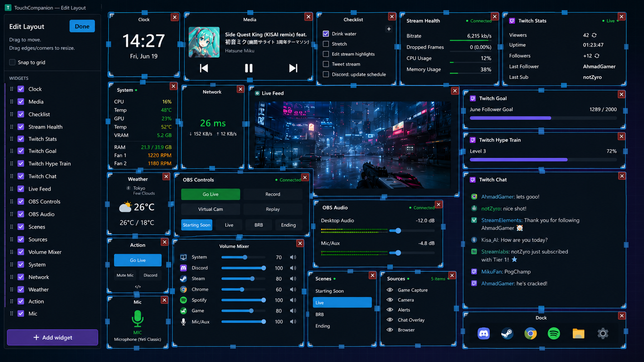
Task: Hide the Game Capture source
Action: (390, 290)
